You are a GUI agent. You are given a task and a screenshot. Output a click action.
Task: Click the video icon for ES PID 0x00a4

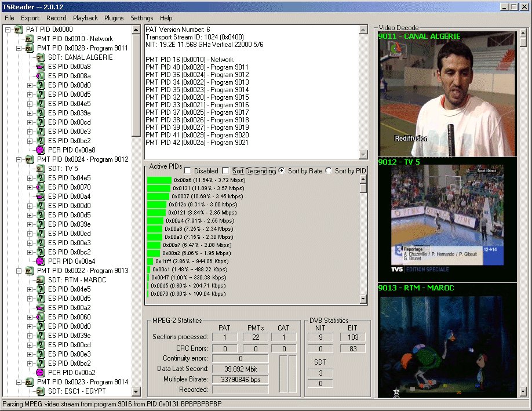point(40,197)
